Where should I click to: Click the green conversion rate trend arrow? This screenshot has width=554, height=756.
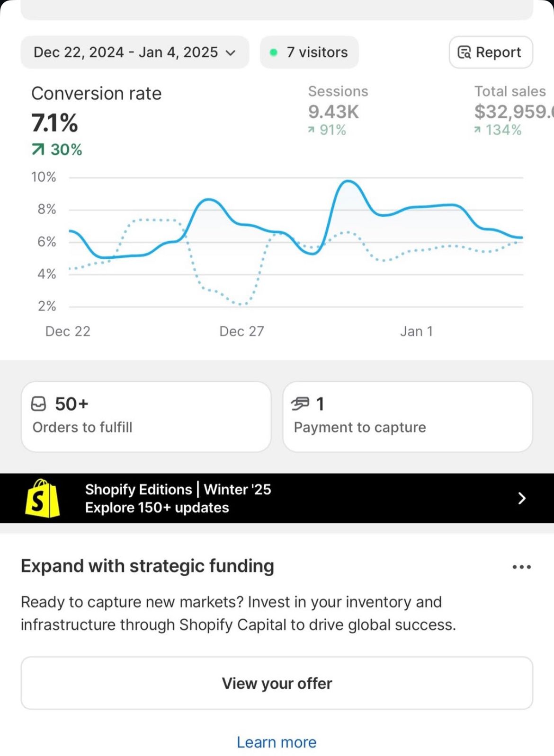pyautogui.click(x=38, y=150)
